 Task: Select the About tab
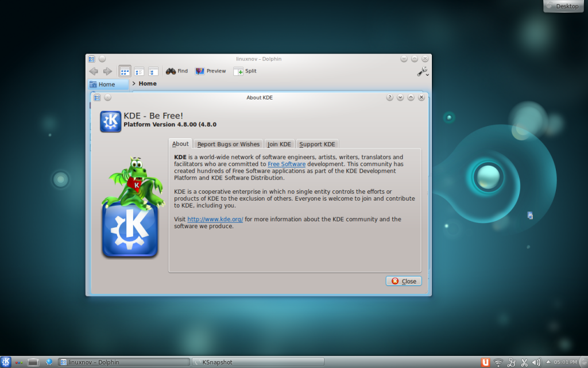[180, 144]
